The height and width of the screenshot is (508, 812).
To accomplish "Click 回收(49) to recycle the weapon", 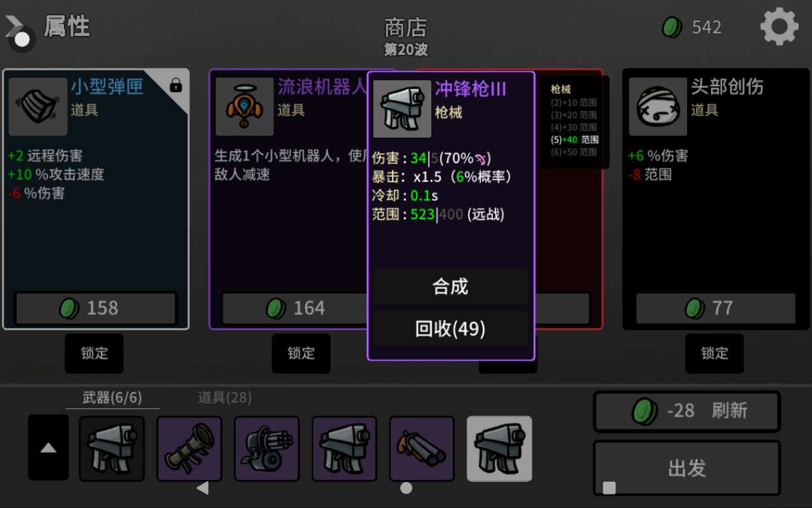I will pyautogui.click(x=450, y=328).
